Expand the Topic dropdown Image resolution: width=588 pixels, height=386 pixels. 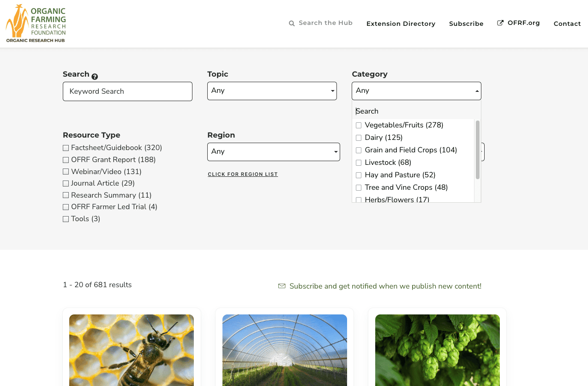[272, 91]
